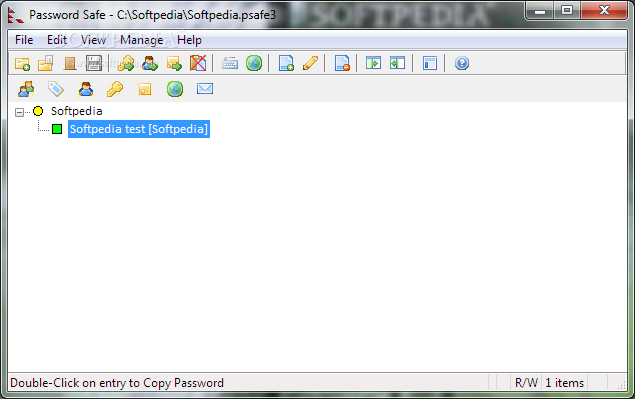Screen dimensions: 635x399
Task: Click the New database toolbar icon
Action: click(x=22, y=64)
